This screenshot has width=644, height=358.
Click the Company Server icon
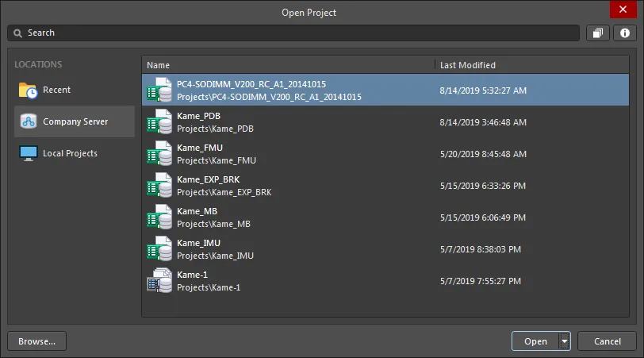[x=29, y=121]
